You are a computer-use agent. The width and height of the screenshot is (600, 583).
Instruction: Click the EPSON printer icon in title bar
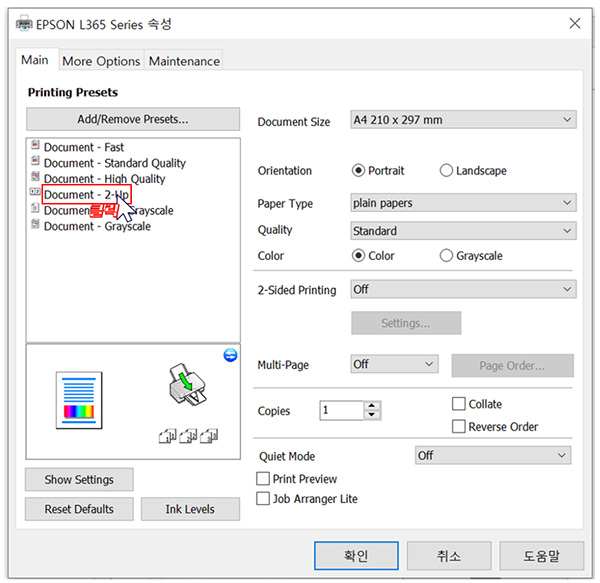click(24, 24)
